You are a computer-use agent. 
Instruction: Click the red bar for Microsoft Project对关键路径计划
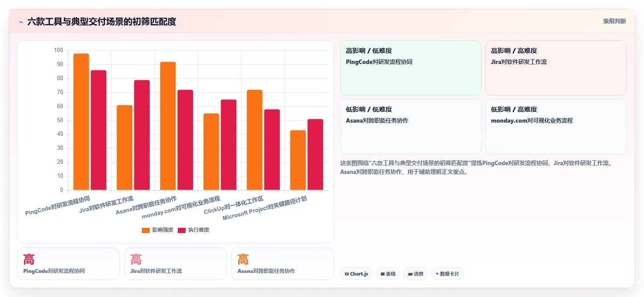tap(315, 155)
